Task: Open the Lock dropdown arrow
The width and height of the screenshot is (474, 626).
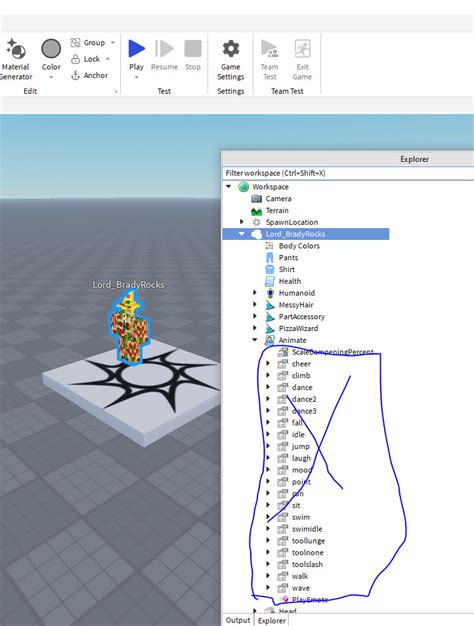Action: [107, 59]
